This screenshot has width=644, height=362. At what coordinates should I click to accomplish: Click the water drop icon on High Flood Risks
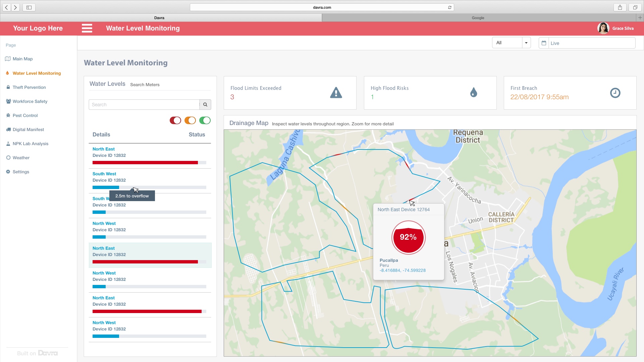click(474, 93)
